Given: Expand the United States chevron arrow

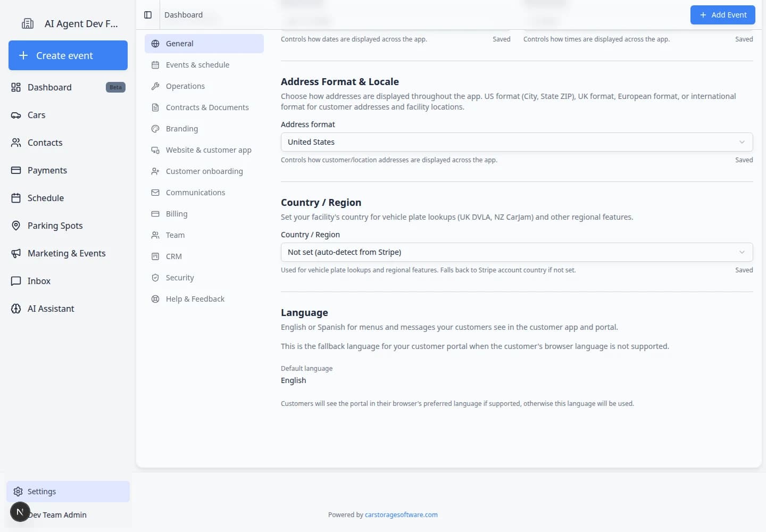Looking at the screenshot, I should 742,142.
